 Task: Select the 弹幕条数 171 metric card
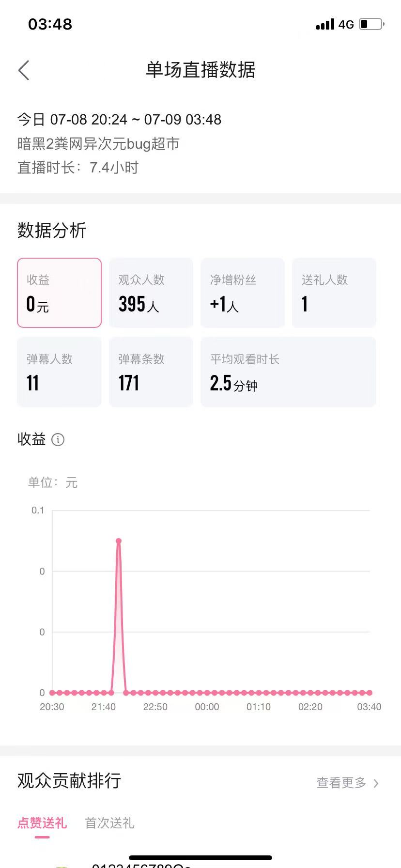[151, 372]
